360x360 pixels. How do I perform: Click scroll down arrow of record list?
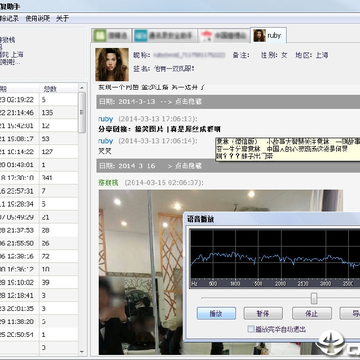click(82, 351)
